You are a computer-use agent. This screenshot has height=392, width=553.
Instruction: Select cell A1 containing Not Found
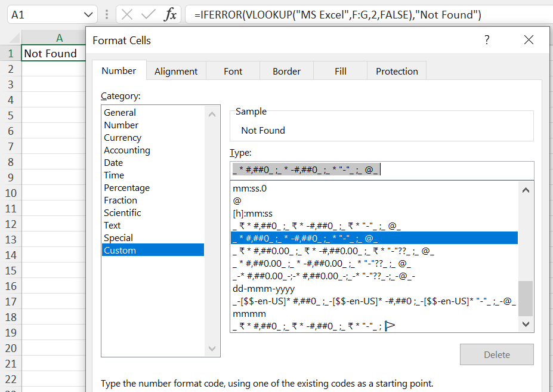53,53
